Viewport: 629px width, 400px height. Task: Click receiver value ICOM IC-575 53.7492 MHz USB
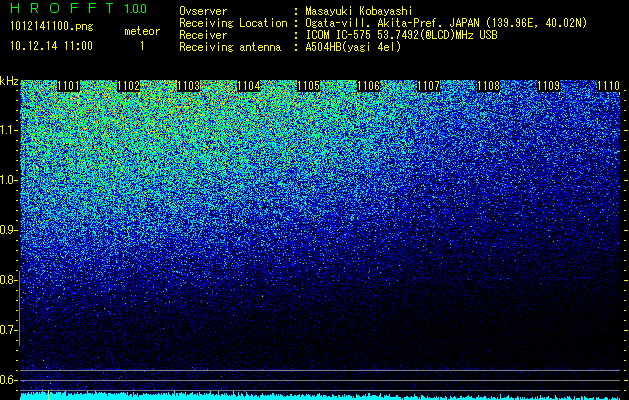coord(402,35)
